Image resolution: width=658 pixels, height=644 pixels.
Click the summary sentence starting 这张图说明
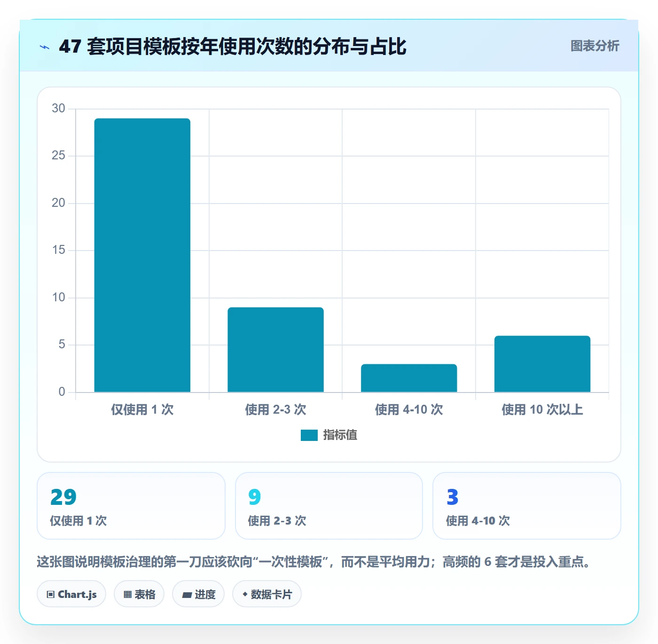pos(314,562)
